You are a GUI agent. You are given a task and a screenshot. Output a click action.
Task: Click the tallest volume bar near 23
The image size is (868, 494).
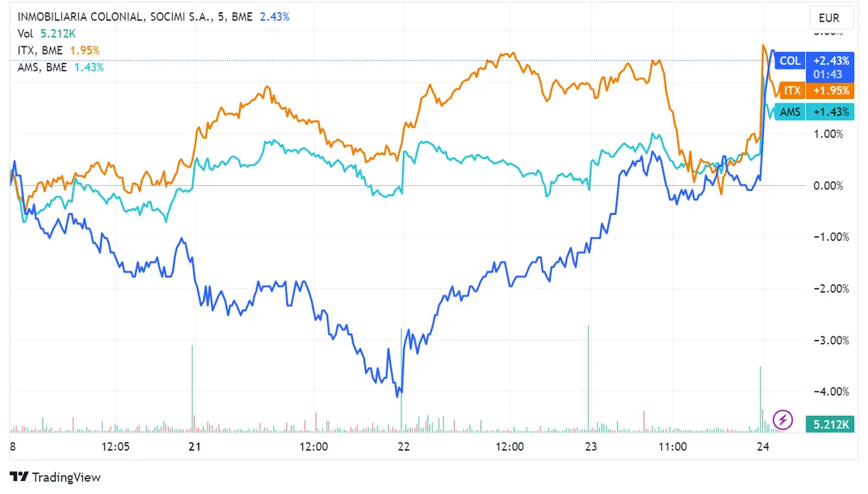point(587,376)
